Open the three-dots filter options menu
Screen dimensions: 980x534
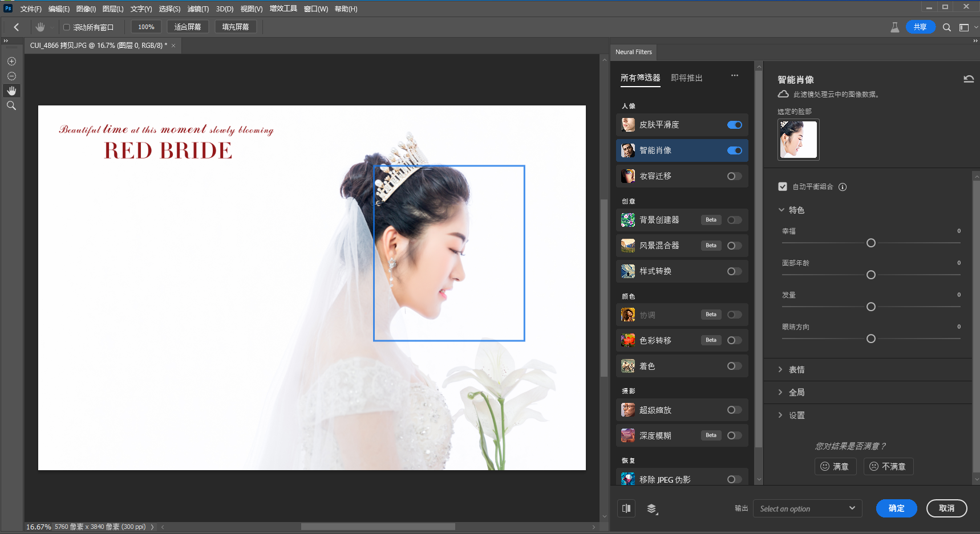(734, 76)
